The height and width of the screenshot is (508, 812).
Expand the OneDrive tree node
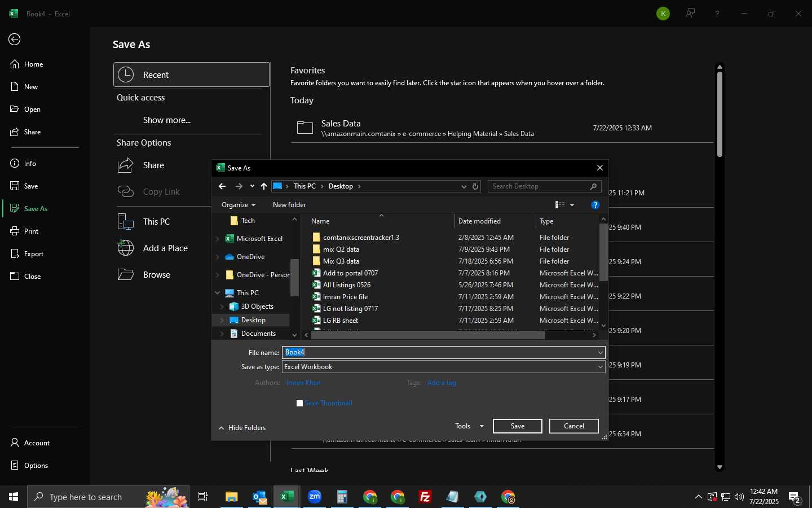218,257
